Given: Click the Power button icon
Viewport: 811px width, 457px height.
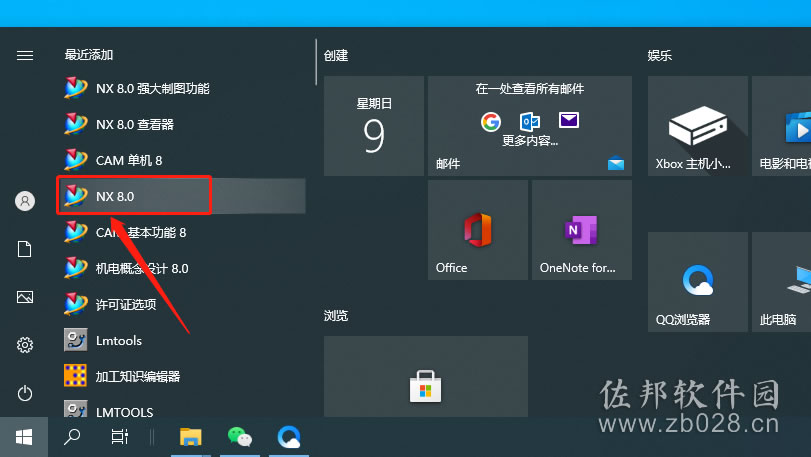Looking at the screenshot, I should coord(25,393).
